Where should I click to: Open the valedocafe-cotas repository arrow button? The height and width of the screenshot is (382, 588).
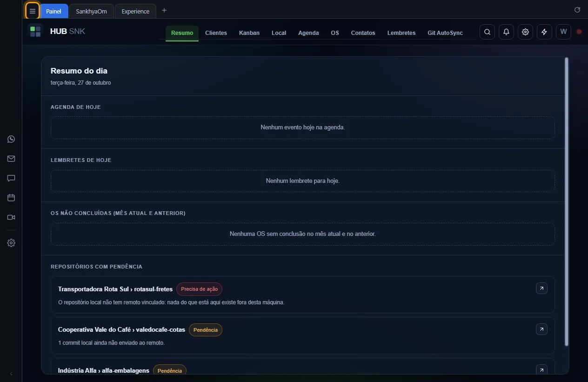(541, 329)
